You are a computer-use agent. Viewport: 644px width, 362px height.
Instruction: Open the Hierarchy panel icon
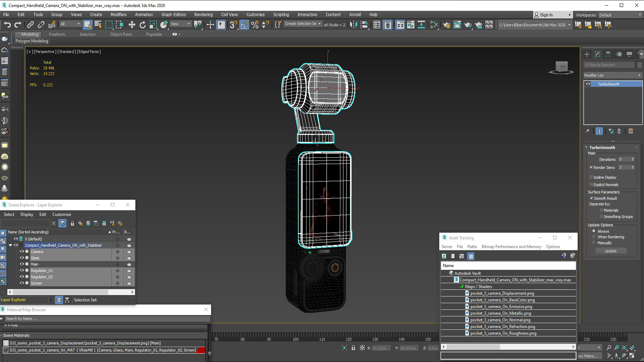(x=608, y=54)
